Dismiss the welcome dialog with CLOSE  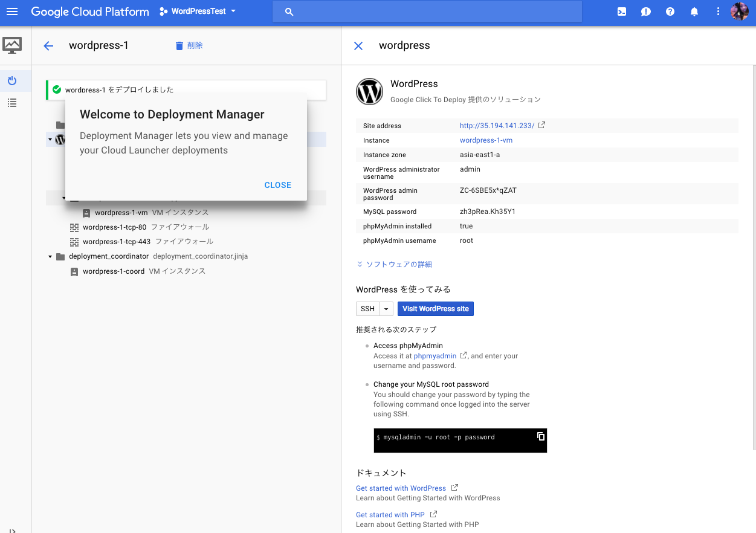pos(278,185)
